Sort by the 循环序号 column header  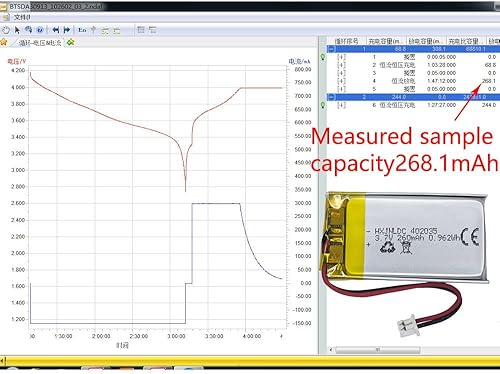point(346,41)
